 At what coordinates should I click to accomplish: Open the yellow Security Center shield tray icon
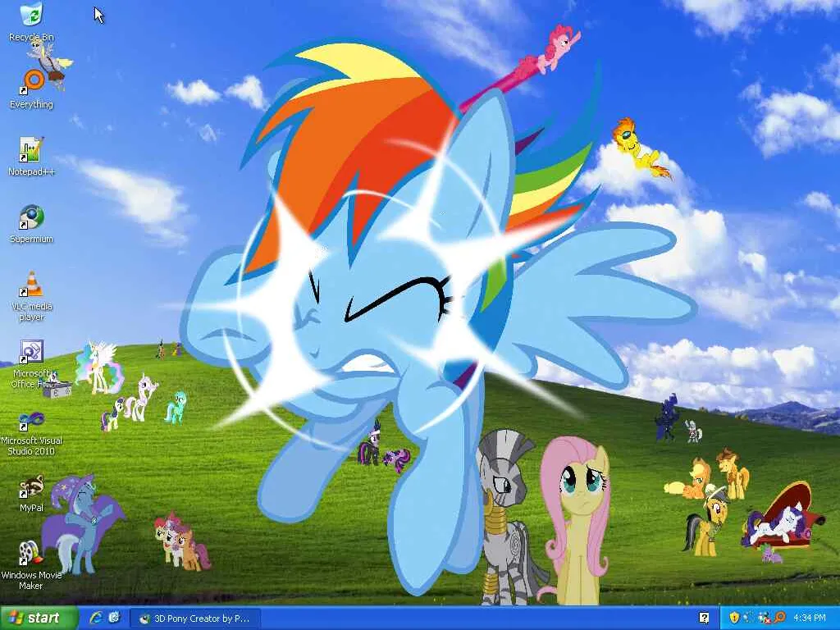(734, 618)
